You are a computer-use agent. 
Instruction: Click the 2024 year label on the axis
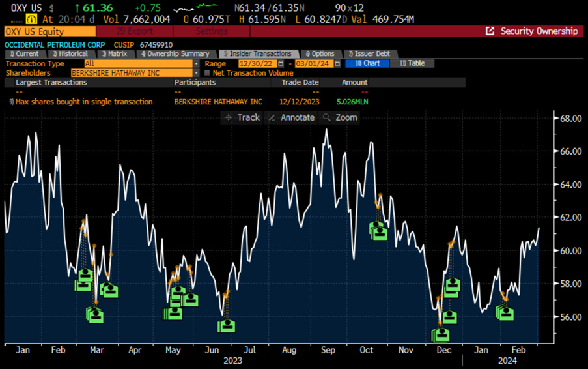tap(507, 361)
